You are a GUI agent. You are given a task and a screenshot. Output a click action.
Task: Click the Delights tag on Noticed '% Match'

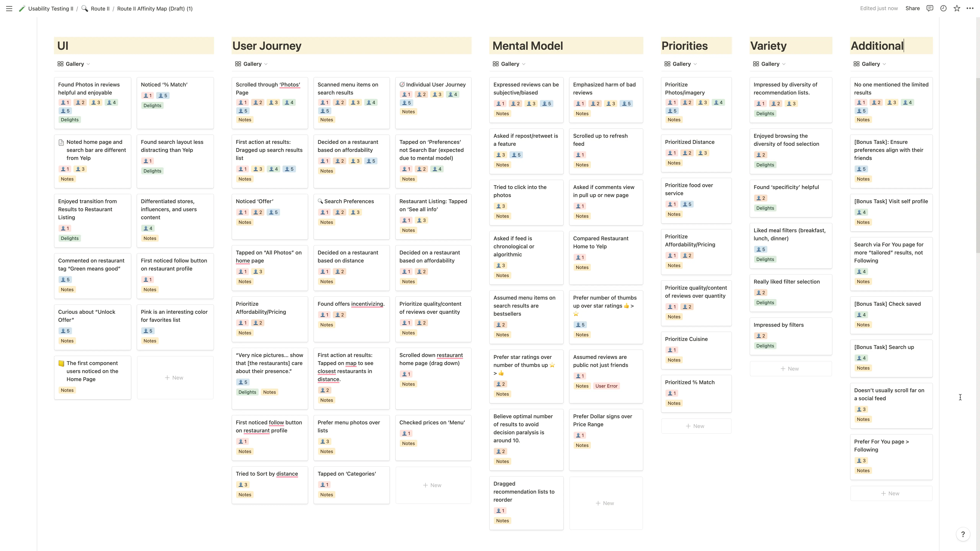point(152,105)
